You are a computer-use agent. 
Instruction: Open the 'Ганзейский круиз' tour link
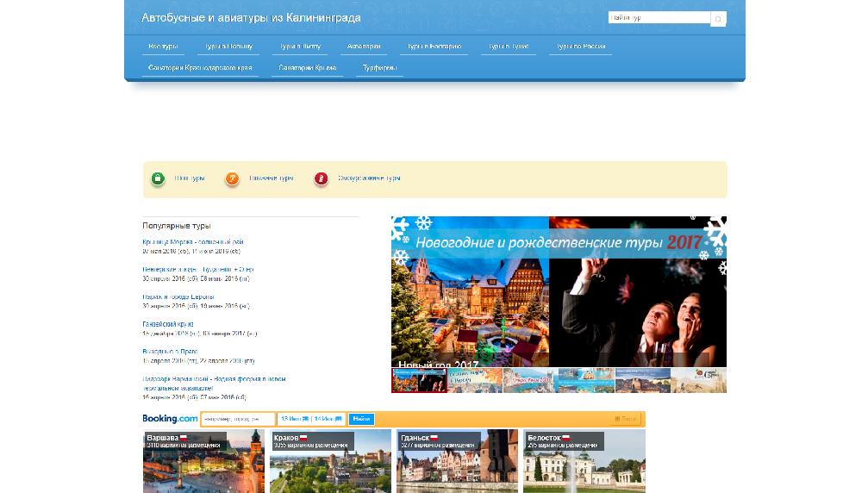[x=168, y=324]
